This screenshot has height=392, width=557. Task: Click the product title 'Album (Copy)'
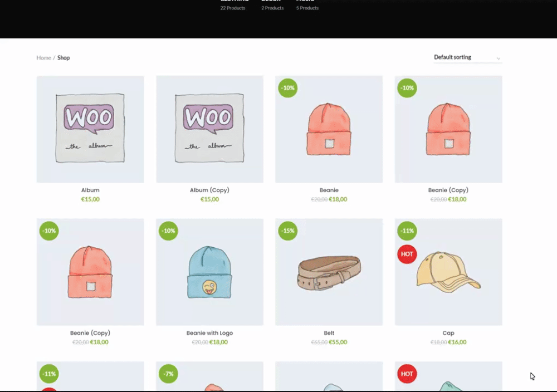209,190
